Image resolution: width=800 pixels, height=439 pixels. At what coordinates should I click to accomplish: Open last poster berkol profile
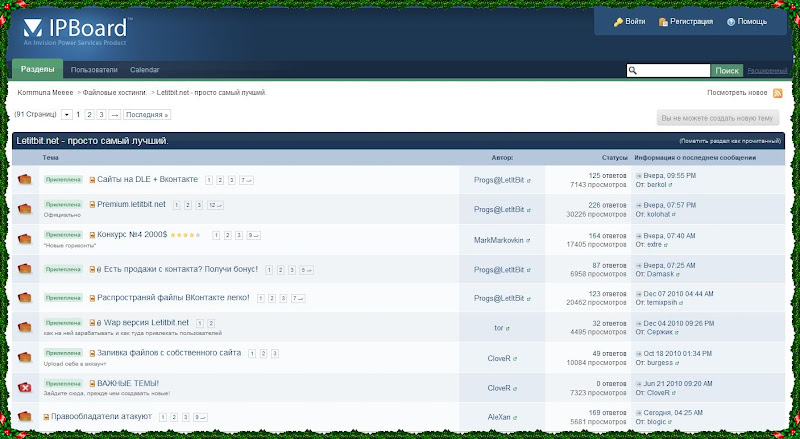tap(657, 185)
